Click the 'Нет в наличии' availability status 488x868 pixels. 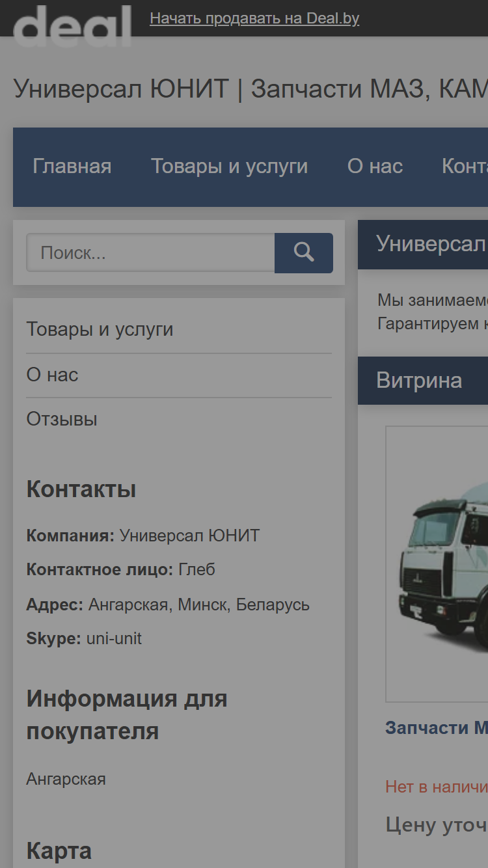[437, 787]
